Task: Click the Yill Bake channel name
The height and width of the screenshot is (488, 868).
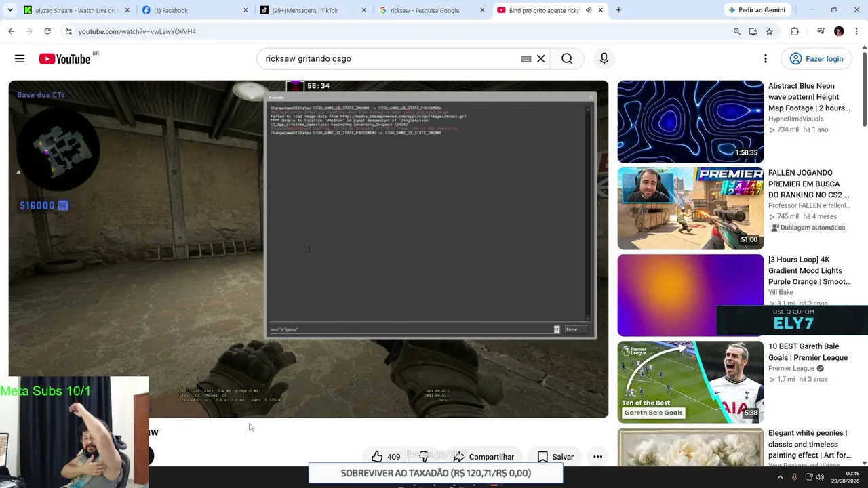Action: [x=781, y=292]
